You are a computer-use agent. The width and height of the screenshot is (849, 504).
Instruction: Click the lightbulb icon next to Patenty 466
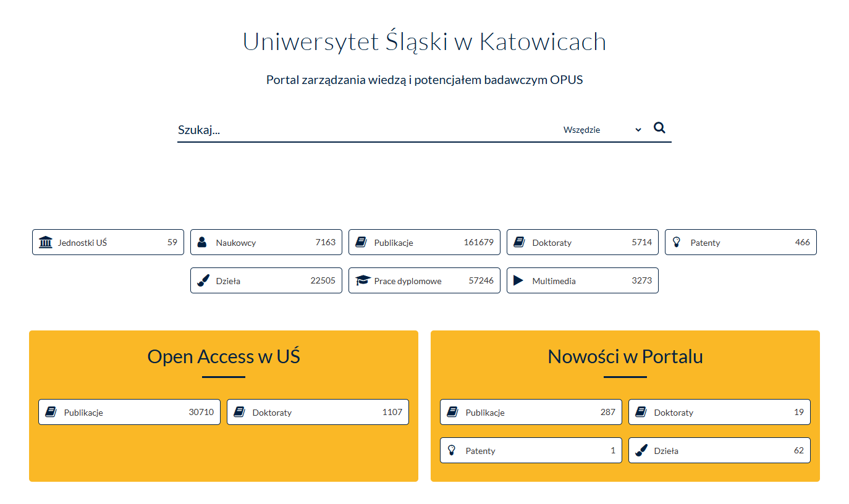pos(676,242)
